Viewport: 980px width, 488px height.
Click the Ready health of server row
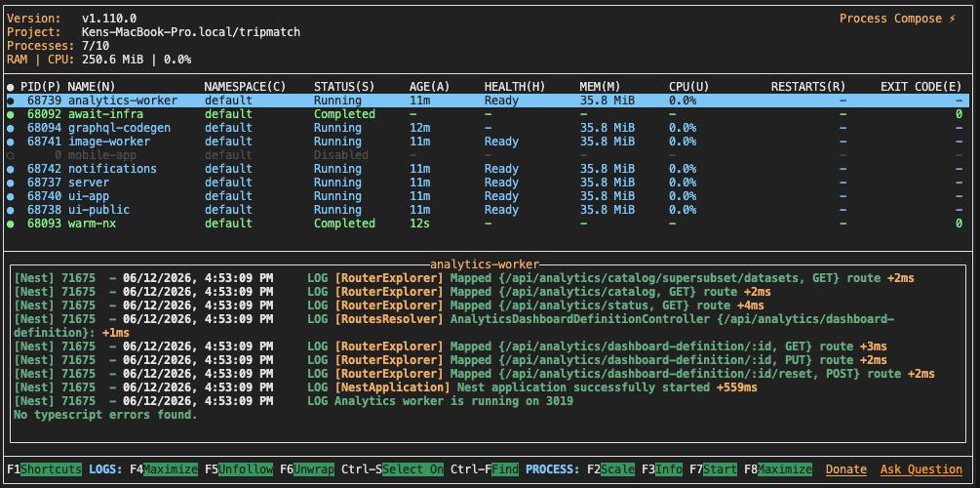point(501,183)
